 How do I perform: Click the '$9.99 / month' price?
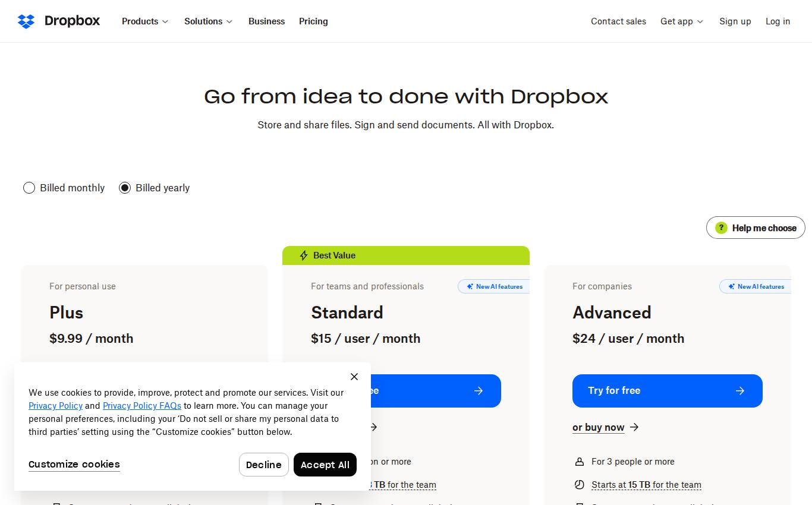[92, 339]
